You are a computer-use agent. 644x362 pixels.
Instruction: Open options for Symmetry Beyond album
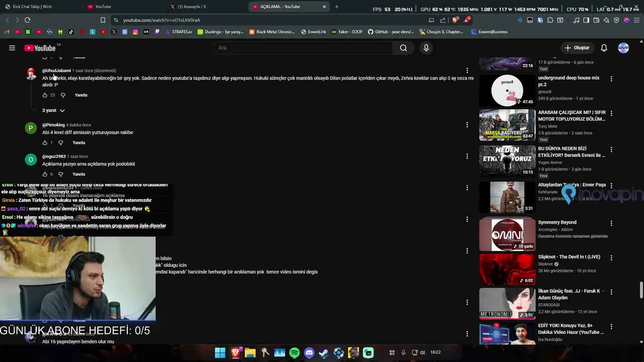click(611, 223)
